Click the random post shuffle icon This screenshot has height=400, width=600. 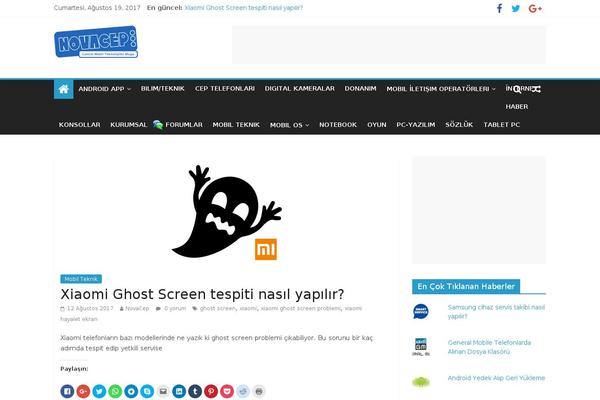pyautogui.click(x=536, y=89)
